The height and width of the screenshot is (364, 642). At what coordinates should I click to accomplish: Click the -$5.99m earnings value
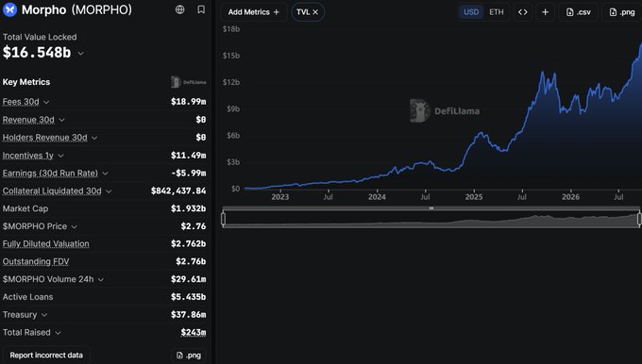pyautogui.click(x=188, y=174)
